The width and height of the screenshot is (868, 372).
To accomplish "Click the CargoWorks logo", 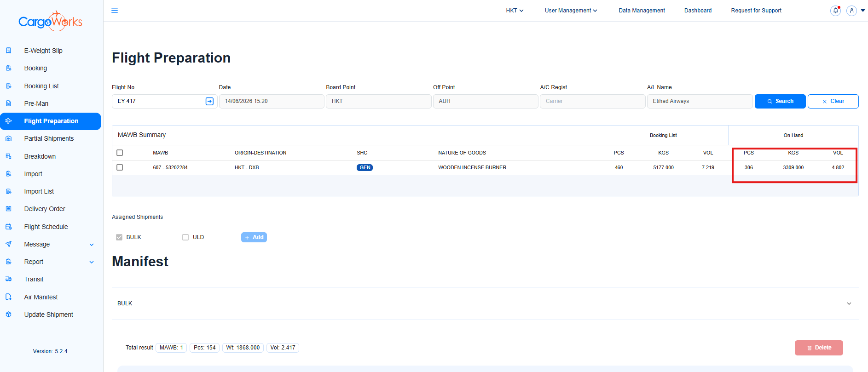I will click(x=50, y=21).
